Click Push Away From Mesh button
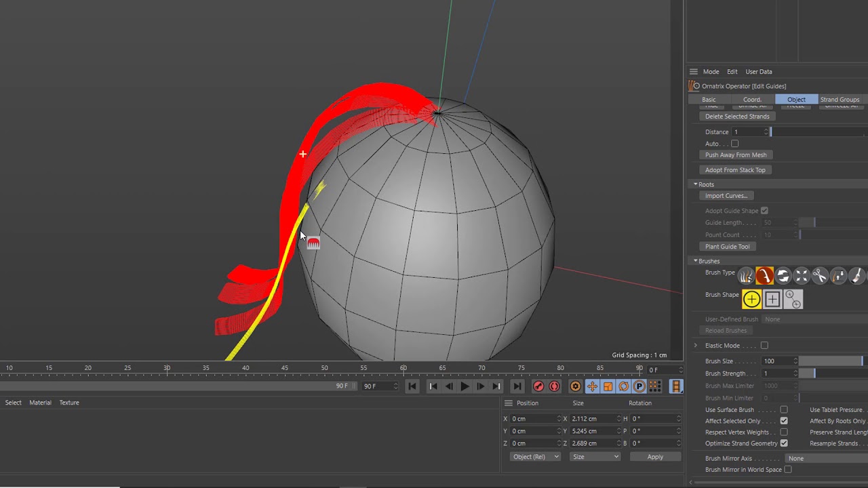The image size is (868, 488). pyautogui.click(x=736, y=155)
